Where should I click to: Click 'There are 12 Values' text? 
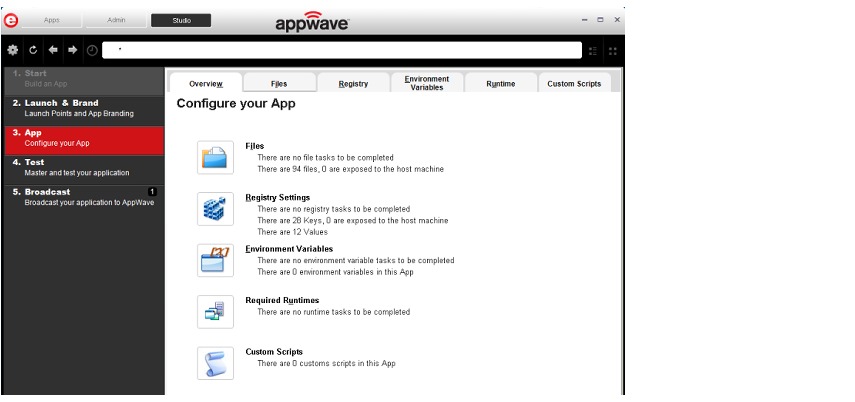(292, 232)
